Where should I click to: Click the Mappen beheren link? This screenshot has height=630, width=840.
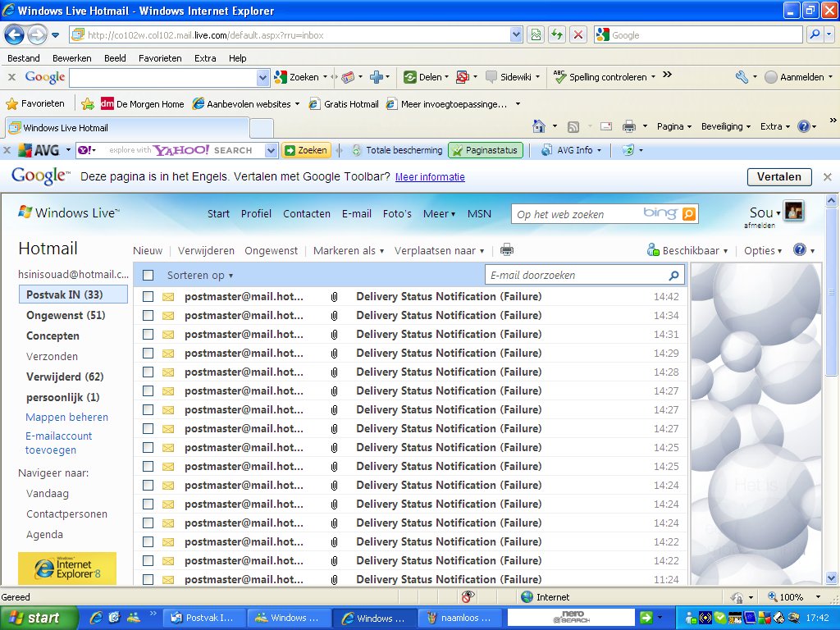click(67, 417)
